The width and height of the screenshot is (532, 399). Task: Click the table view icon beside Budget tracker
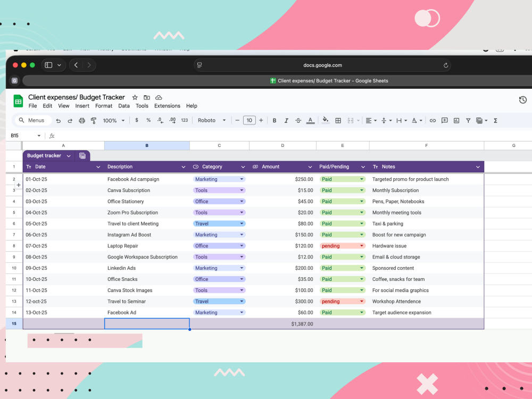coord(82,156)
